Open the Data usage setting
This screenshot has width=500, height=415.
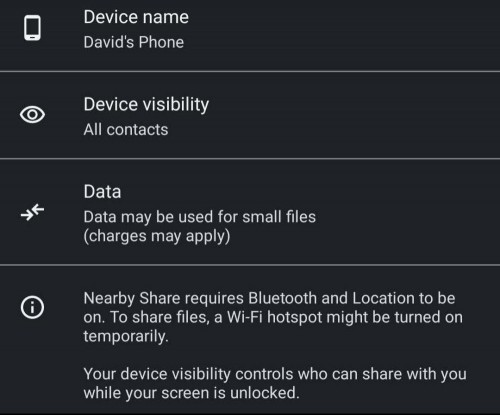coord(250,212)
